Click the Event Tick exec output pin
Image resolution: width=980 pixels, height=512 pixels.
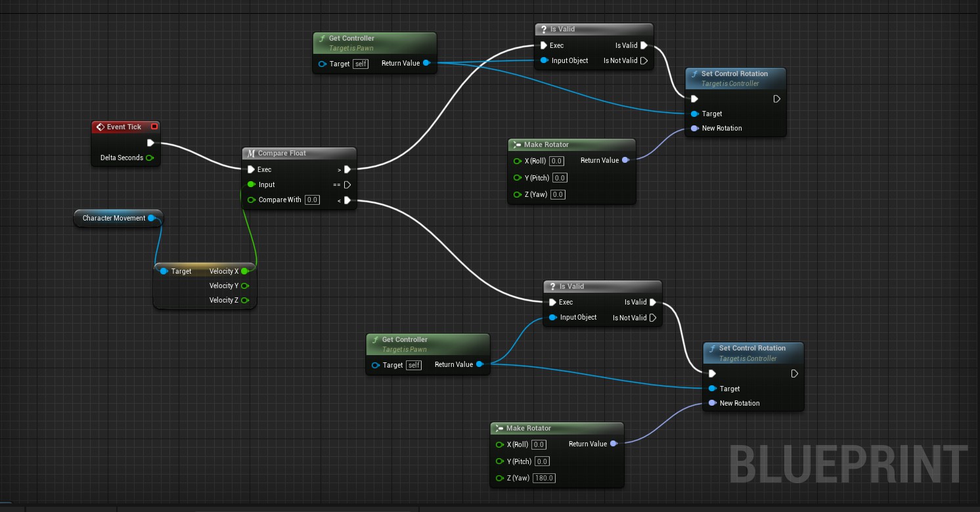coord(150,142)
